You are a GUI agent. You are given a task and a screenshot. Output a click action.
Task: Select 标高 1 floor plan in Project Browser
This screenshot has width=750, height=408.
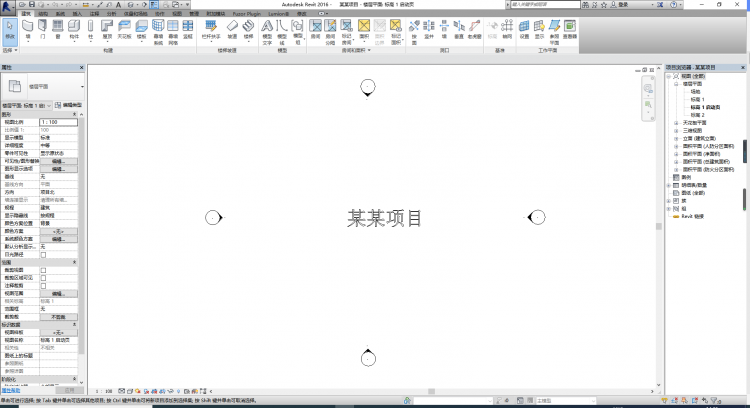[697, 99]
